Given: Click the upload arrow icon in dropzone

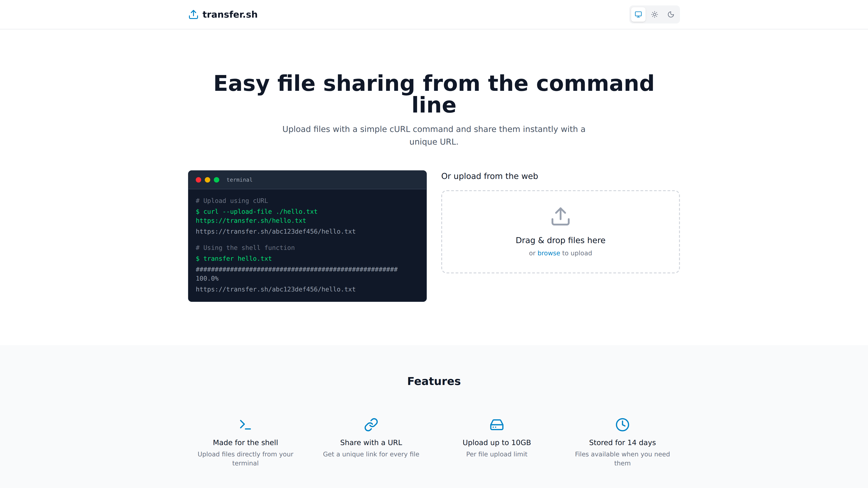Looking at the screenshot, I should coord(560,216).
